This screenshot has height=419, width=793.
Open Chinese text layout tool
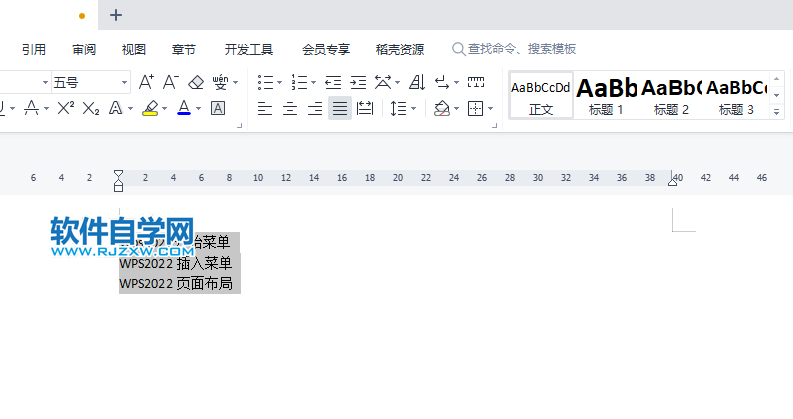(383, 82)
